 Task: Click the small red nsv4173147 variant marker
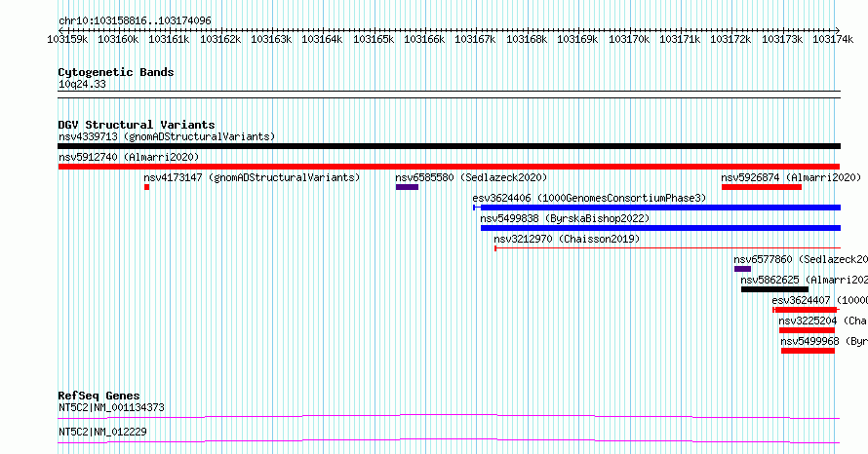point(146,187)
